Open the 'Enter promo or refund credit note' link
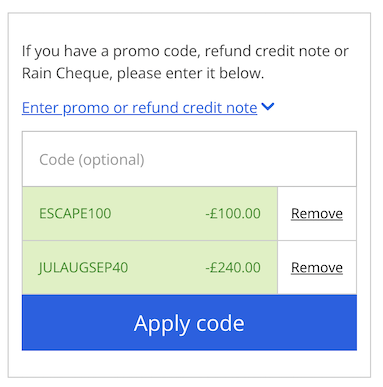Viewport: 383px width, 387px height. 139,108
